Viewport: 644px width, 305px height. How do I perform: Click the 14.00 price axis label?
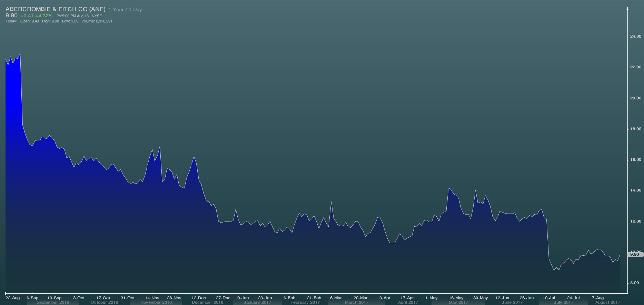coord(636,190)
